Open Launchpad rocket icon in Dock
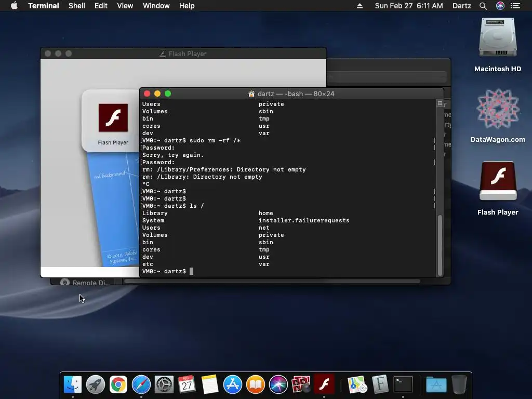The width and height of the screenshot is (532, 399). [96, 384]
